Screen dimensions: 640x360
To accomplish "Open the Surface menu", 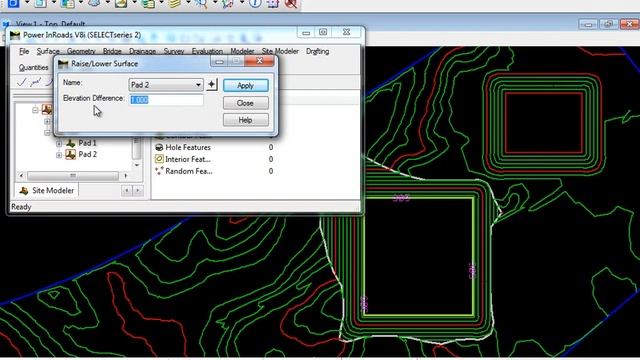I will (x=48, y=51).
